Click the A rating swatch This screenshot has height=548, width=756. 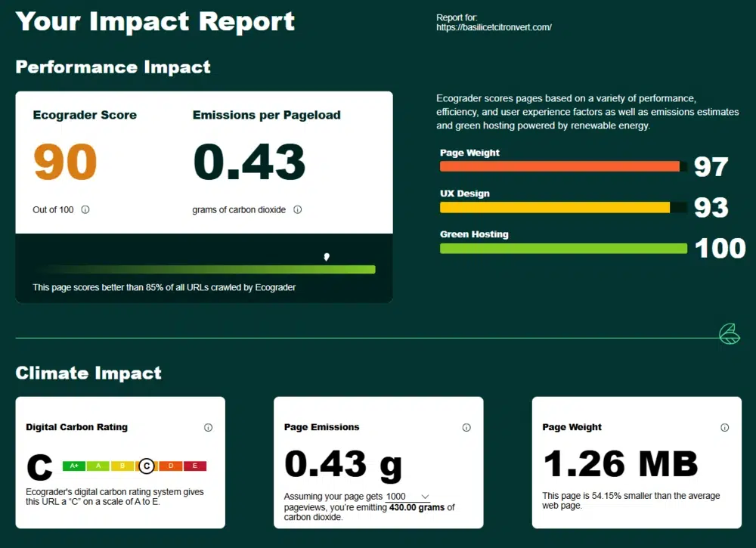[x=98, y=466]
